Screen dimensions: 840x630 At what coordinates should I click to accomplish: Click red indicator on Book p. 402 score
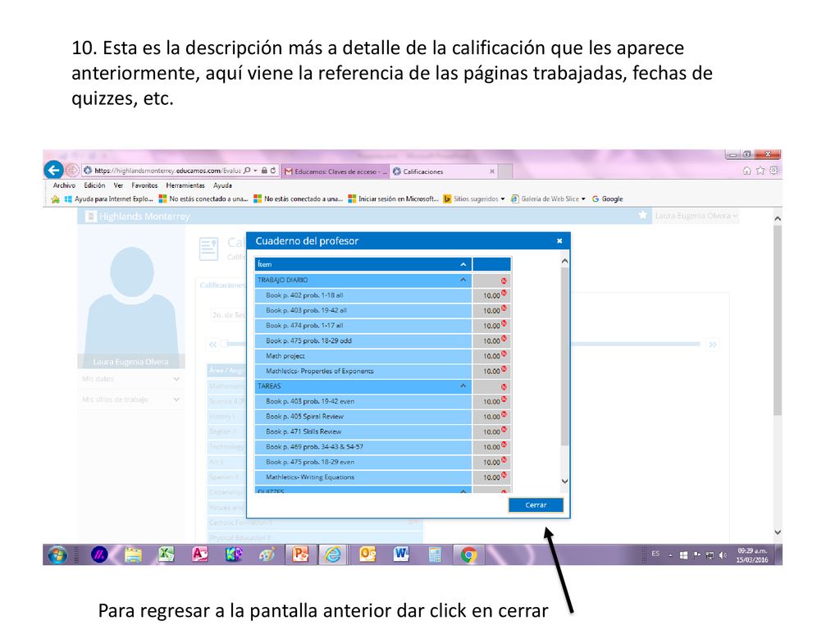504,293
